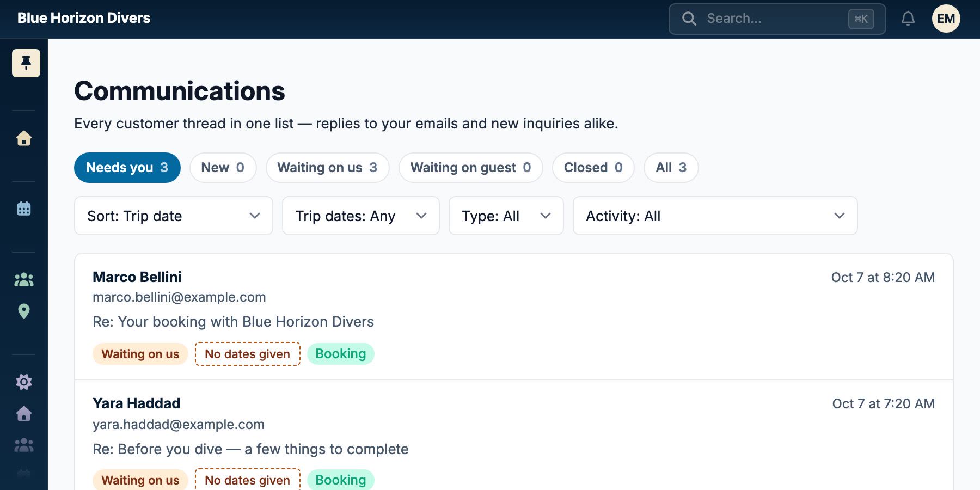
Task: Open the teal people group sidebar icon
Action: pos(24,280)
